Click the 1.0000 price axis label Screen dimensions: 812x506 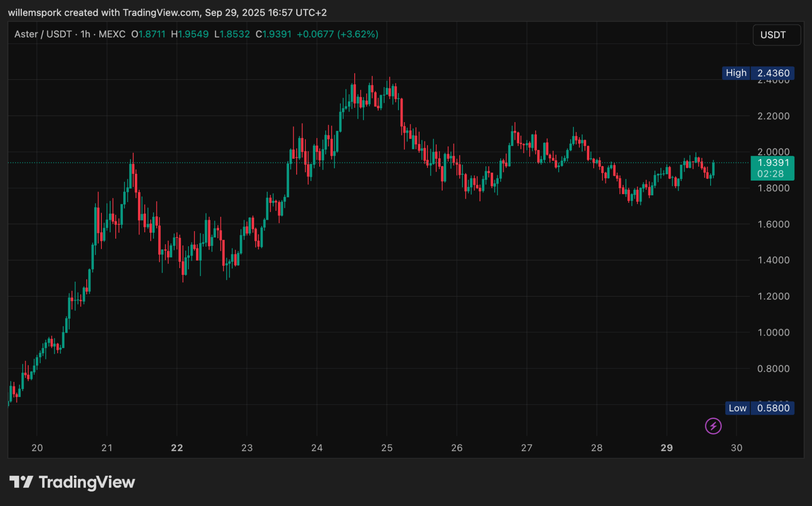pos(773,333)
